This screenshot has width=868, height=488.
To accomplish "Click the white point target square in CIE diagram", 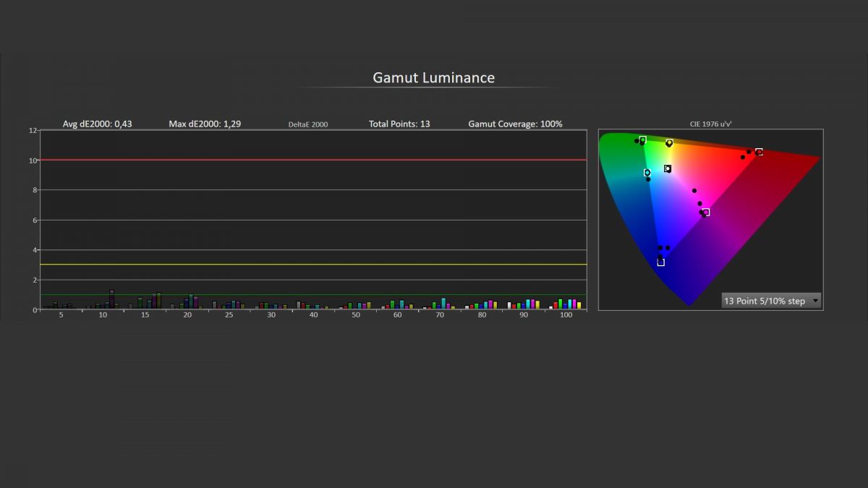I will click(x=668, y=168).
